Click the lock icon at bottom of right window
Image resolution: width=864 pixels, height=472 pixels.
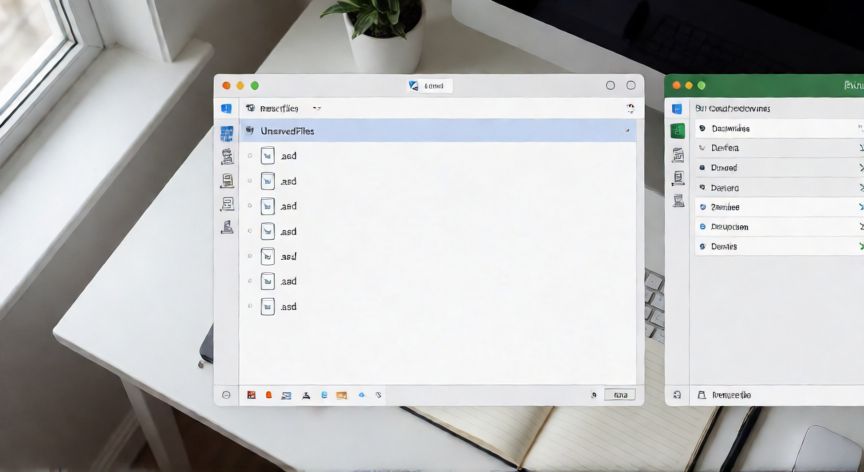[701, 395]
